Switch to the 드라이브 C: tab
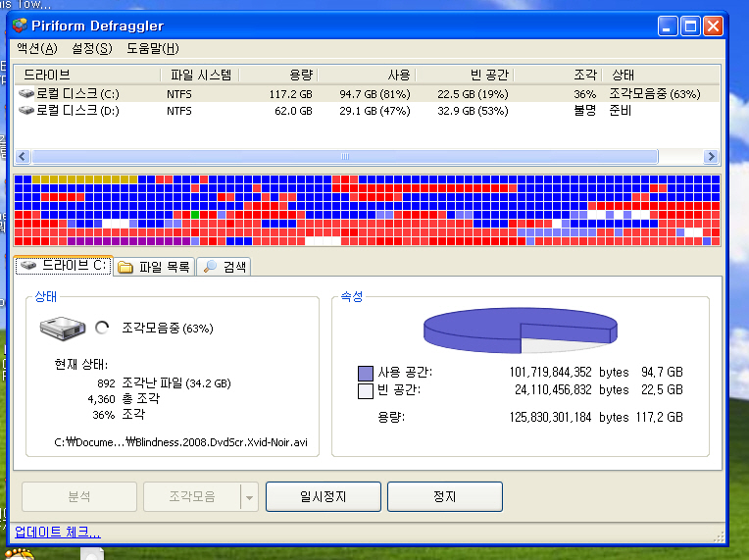 point(64,266)
